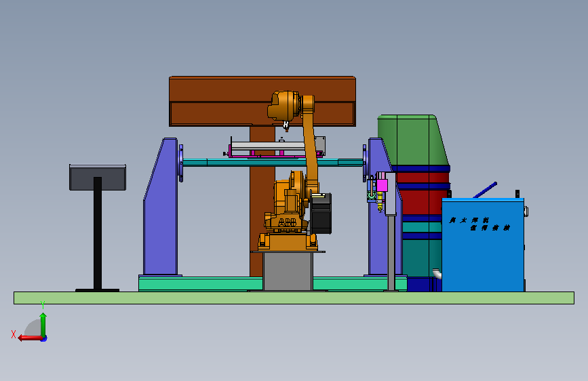This screenshot has width=588, height=381.
Task: Select the ABB logo on the robot base
Action: click(x=288, y=222)
